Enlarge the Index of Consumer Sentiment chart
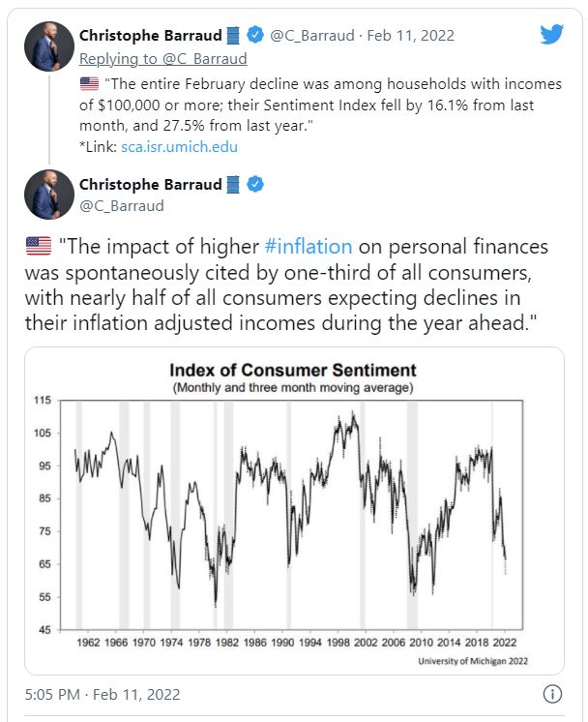Screen dimensions: 588x722 pyautogui.click(x=294, y=511)
